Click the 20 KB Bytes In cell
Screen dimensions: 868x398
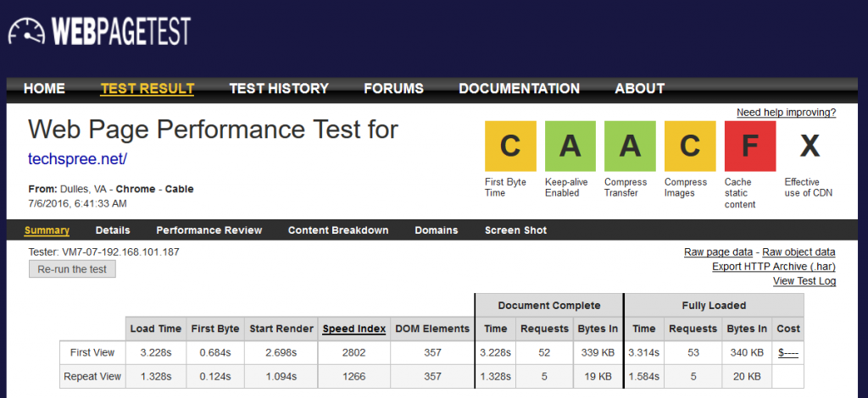tap(747, 377)
